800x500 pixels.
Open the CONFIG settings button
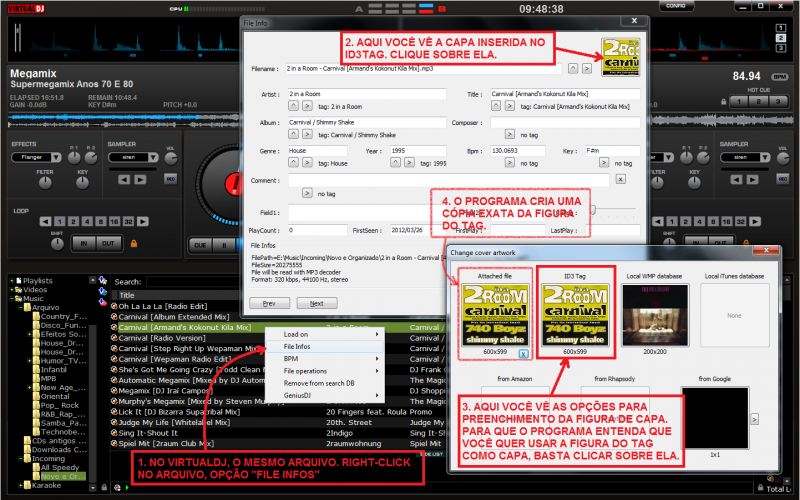676,6
